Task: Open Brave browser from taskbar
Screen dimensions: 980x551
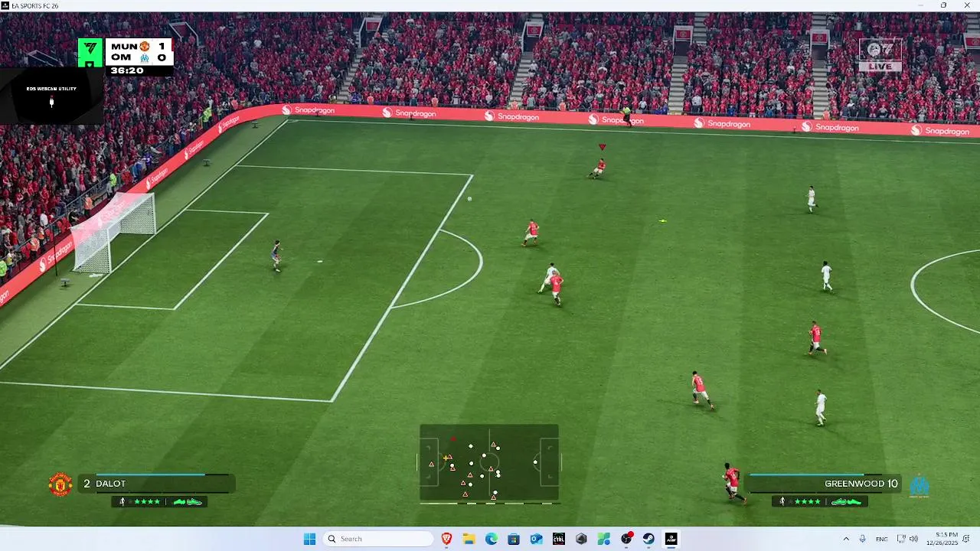Action: 446,539
